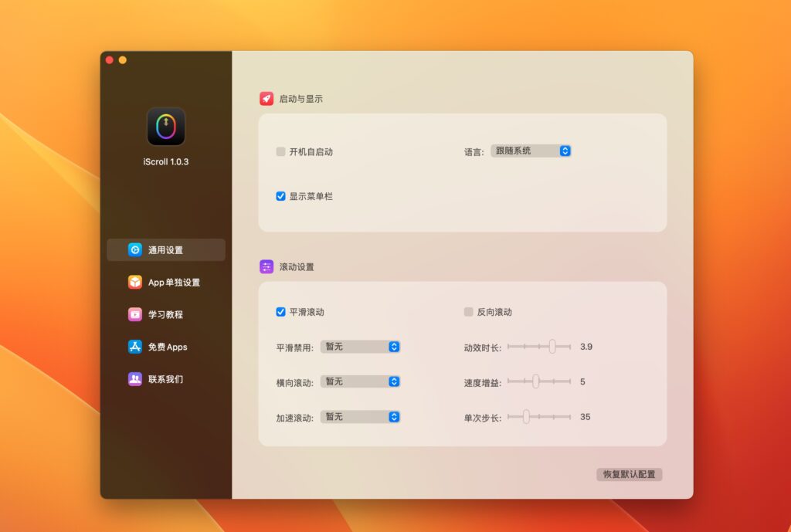Uncheck the 平滑滚动 option

[280, 312]
